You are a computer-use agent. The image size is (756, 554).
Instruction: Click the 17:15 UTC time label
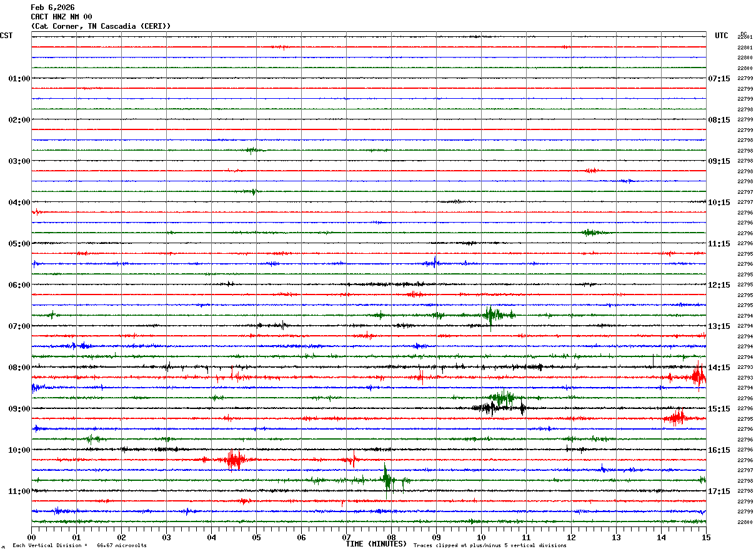(719, 491)
